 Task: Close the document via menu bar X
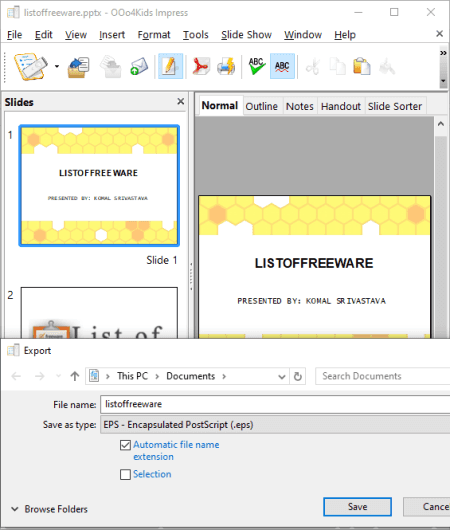click(439, 33)
